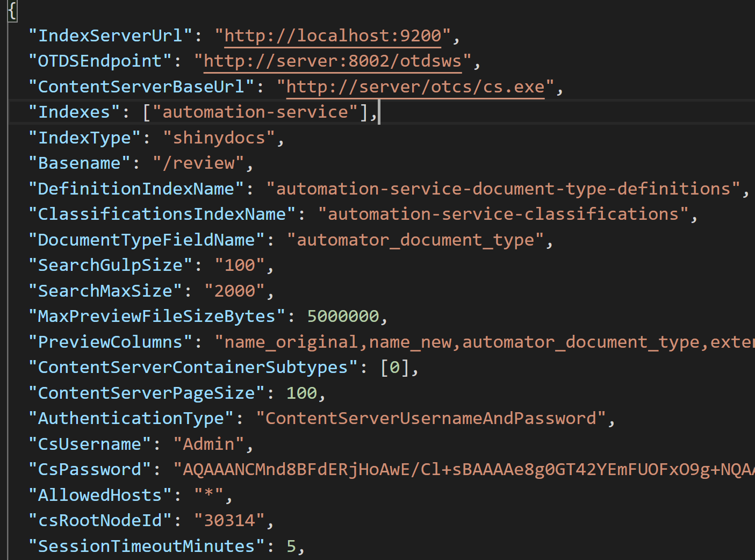The image size is (755, 560).
Task: Select the "automation-service-classifications" string
Action: click(x=503, y=214)
